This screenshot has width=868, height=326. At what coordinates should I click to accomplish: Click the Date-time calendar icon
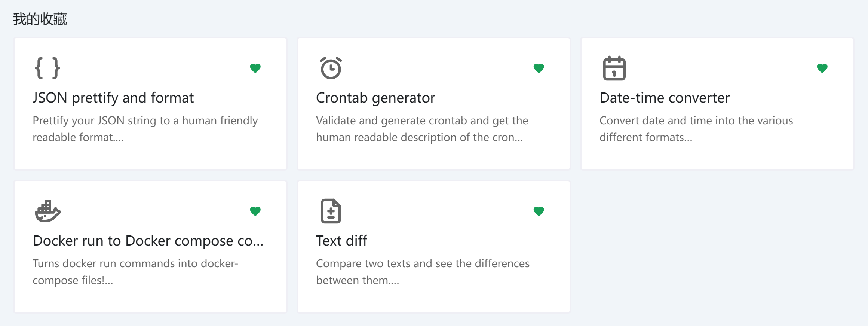(x=614, y=68)
